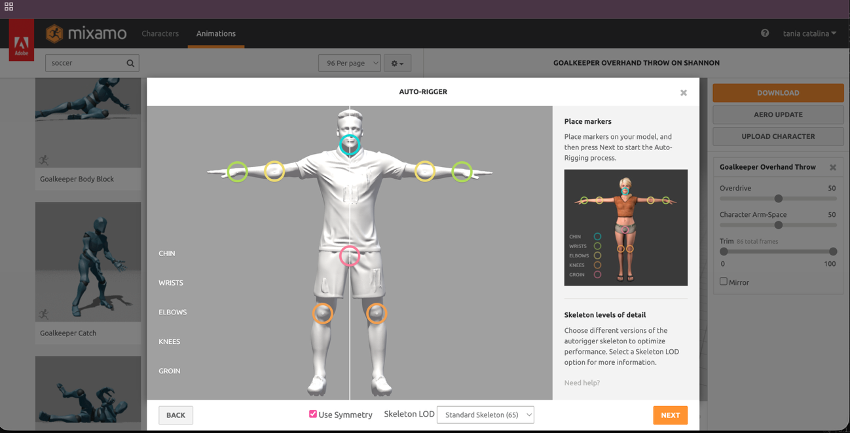Image resolution: width=850 pixels, height=434 pixels.
Task: Click the Adobe logo
Action: tap(21, 41)
